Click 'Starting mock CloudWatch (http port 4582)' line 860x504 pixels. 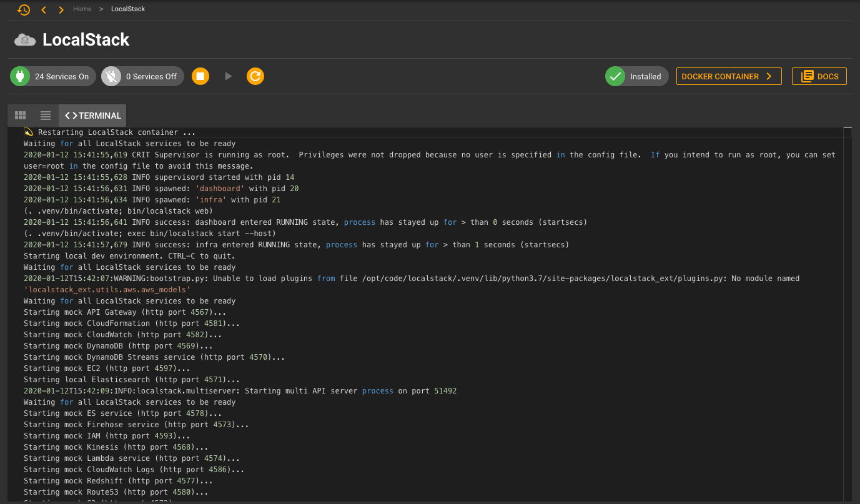click(x=122, y=335)
